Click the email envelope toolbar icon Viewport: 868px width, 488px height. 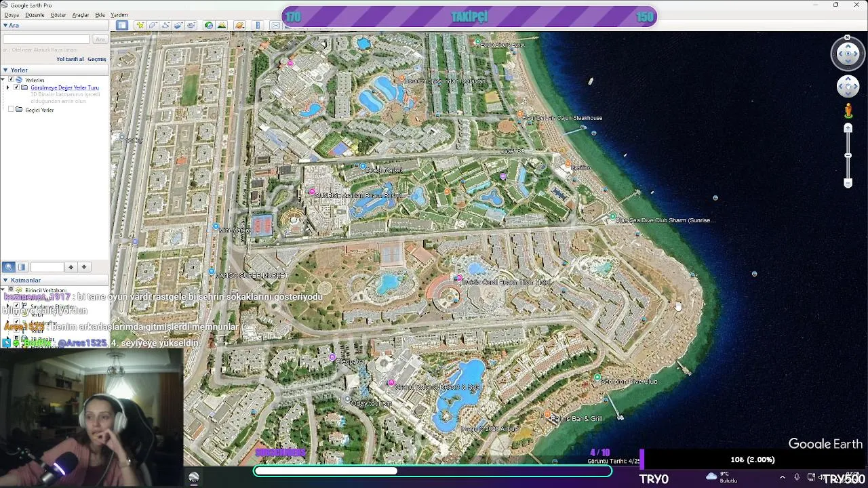tap(275, 25)
